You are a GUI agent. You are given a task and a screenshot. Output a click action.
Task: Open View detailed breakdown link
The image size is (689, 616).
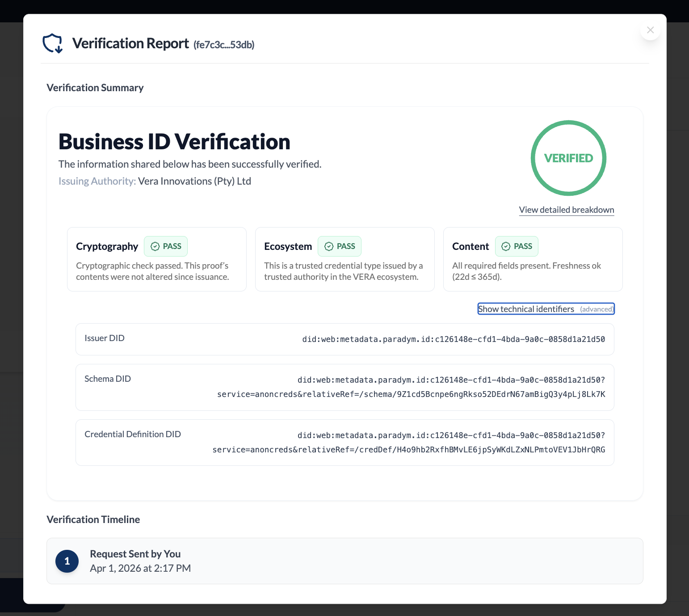[x=566, y=210]
